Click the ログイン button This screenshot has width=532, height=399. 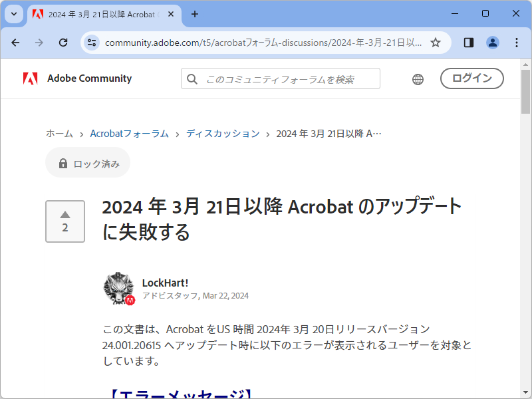point(471,78)
